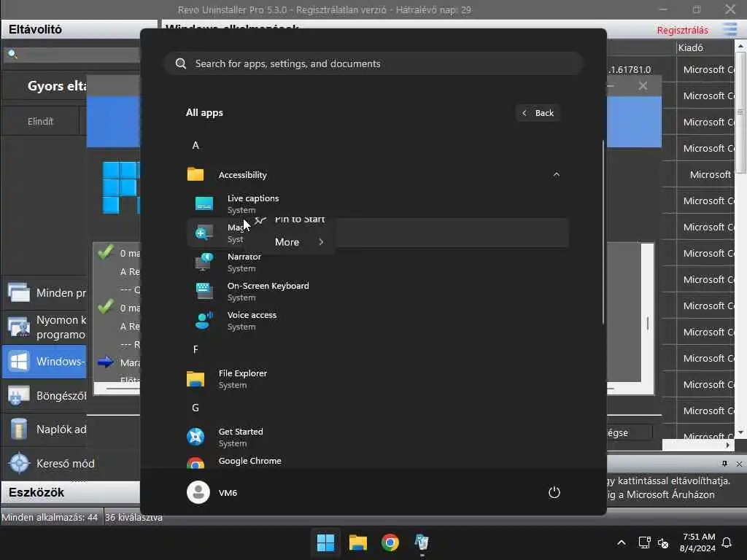
Task: Open network tray icon
Action: [644, 542]
